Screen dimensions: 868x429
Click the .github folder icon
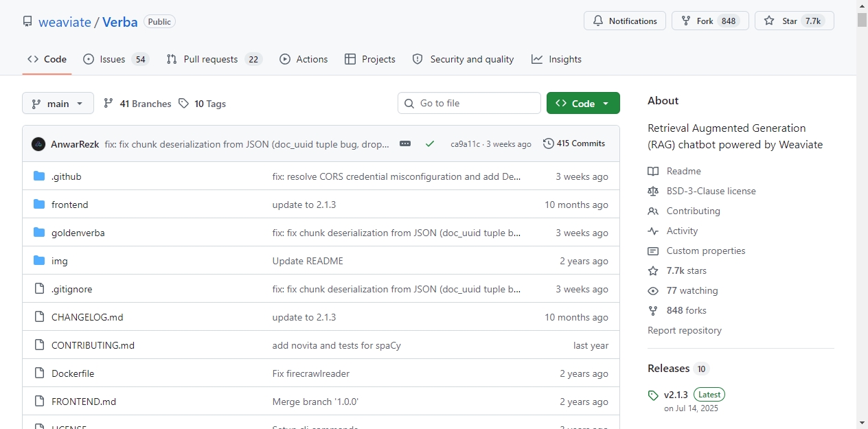(x=39, y=176)
